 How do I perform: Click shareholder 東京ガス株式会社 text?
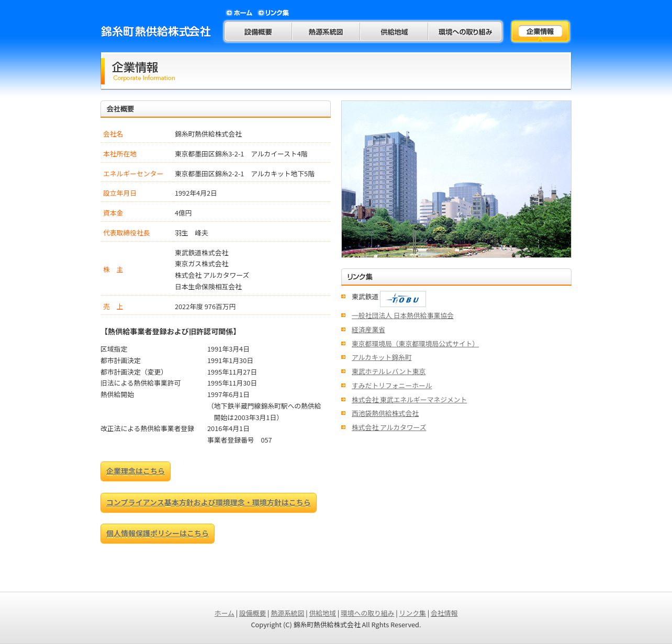tap(201, 264)
